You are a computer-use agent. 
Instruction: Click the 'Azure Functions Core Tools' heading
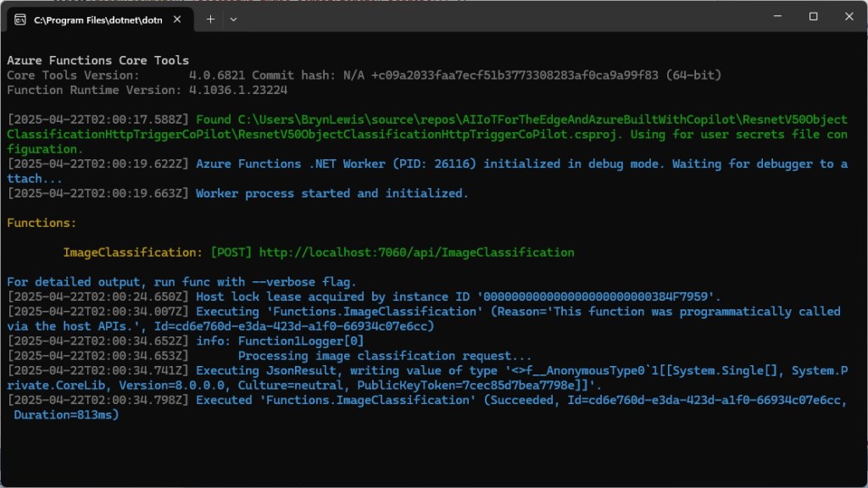click(98, 60)
